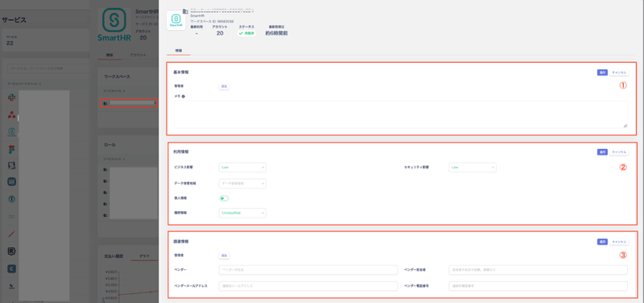Click account count 20 in detail panel

click(x=220, y=33)
